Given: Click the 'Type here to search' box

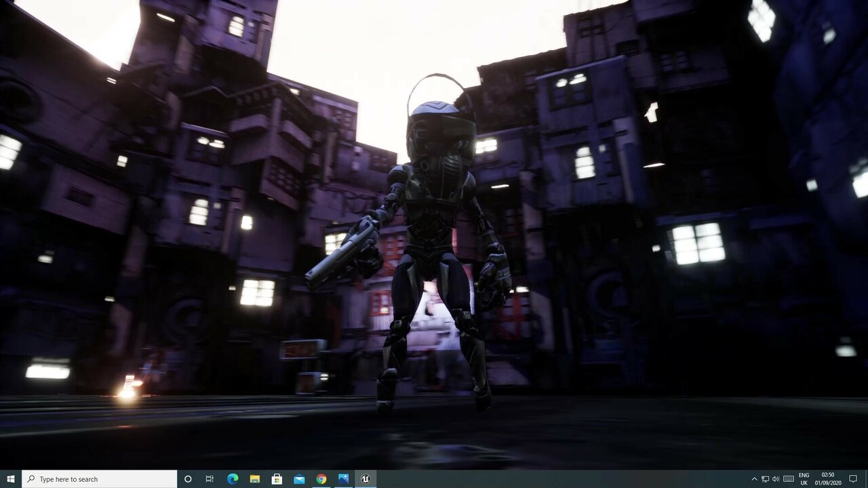Looking at the screenshot, I should (99, 479).
